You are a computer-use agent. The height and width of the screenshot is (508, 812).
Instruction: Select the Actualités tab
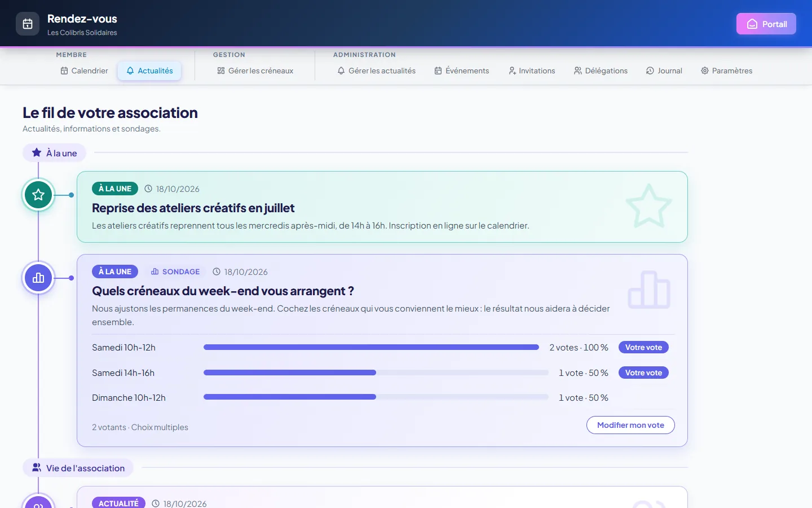149,71
